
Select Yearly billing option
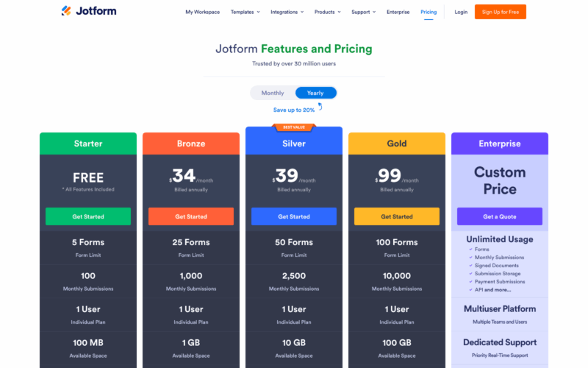click(315, 93)
